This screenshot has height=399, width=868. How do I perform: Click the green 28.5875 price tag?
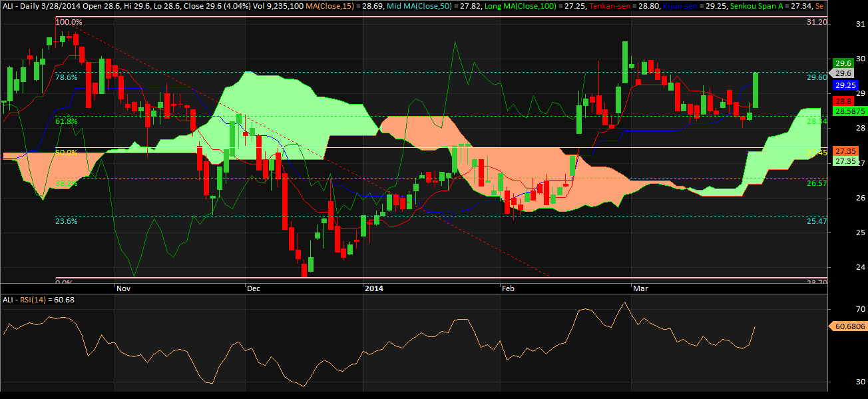(x=849, y=111)
